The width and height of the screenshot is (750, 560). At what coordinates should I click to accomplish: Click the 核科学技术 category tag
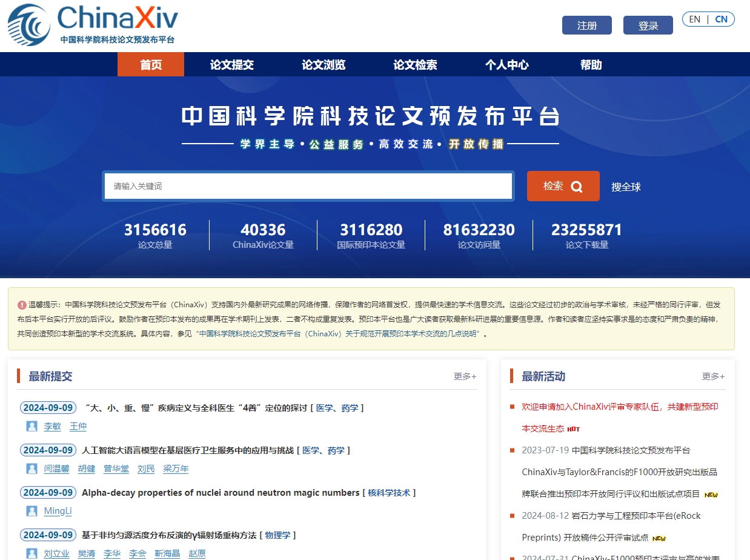click(x=389, y=493)
